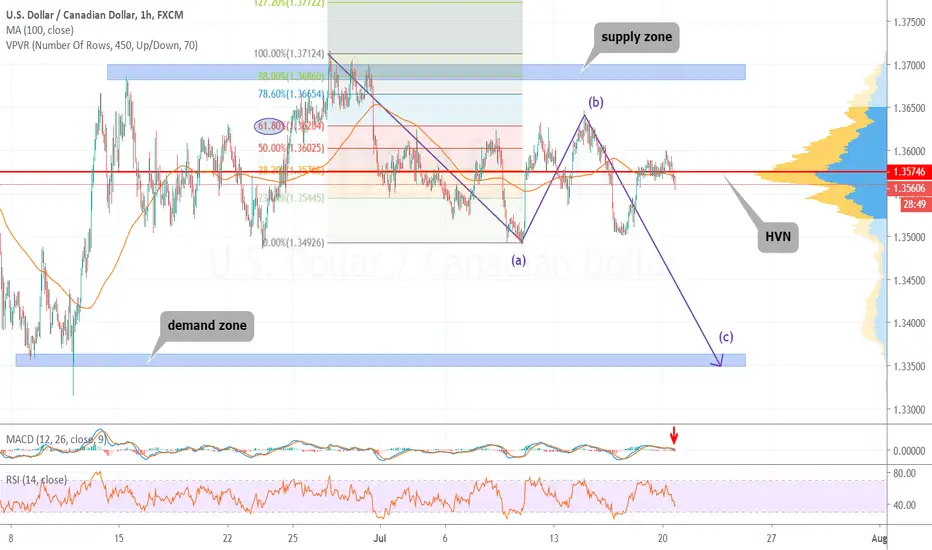The image size is (932, 550).
Task: Select the MACD (12, 26, close, 9) legend
Action: (x=56, y=439)
